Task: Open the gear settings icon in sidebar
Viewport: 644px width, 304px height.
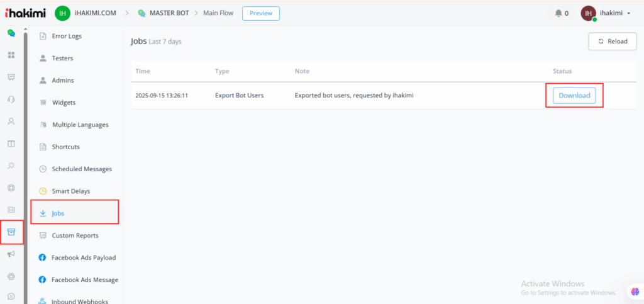Action: pyautogui.click(x=11, y=276)
